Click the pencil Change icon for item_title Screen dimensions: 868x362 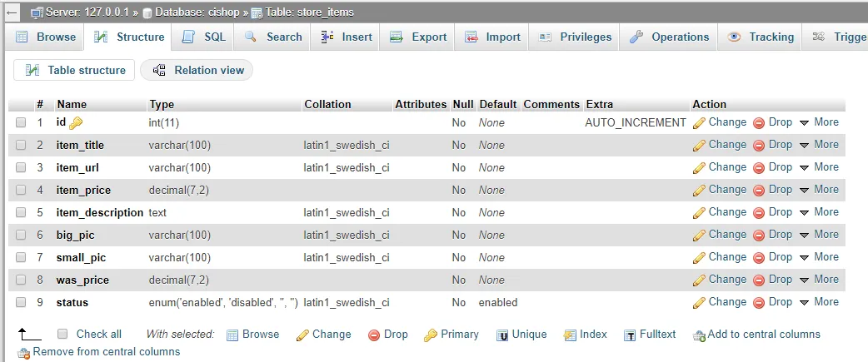[700, 145]
